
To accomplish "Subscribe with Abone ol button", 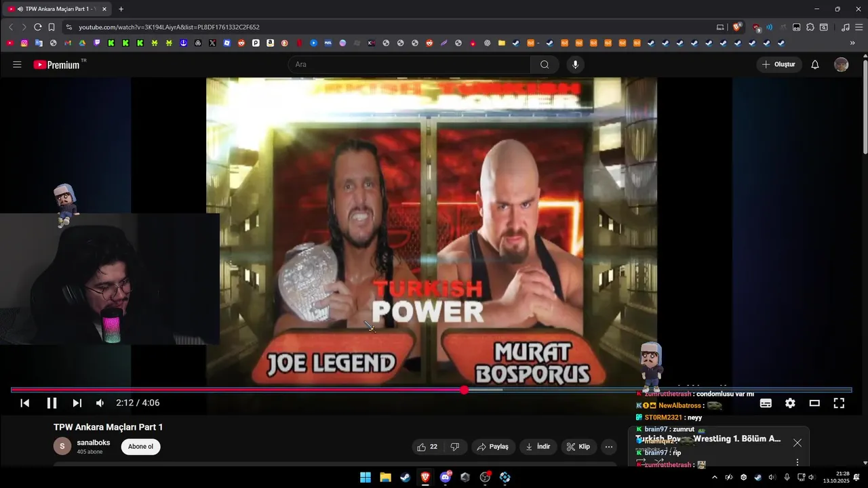I will 141,447.
